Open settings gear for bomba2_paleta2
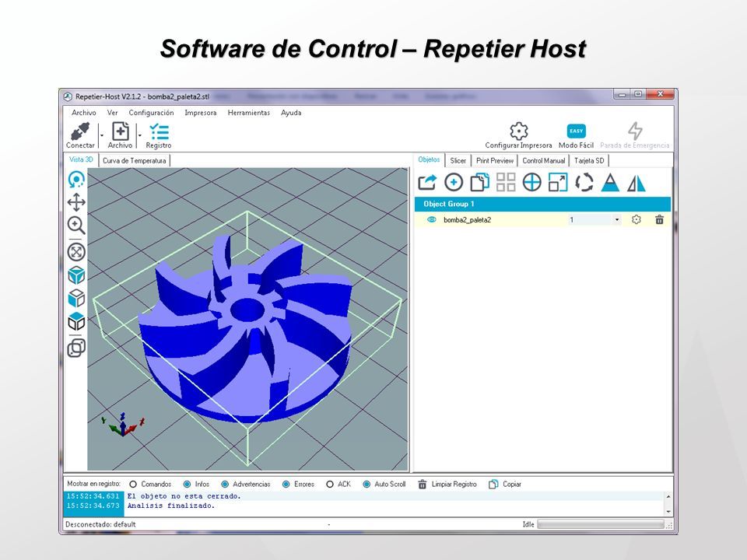This screenshot has height=560, width=747. (636, 219)
